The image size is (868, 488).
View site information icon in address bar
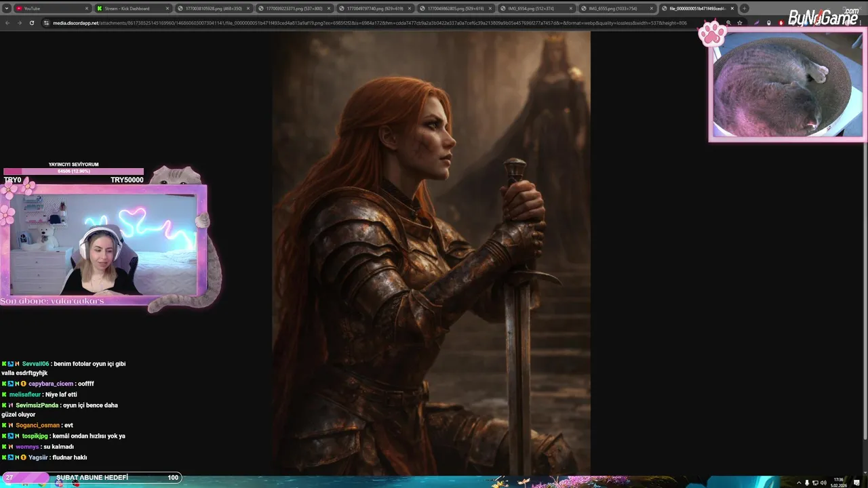click(x=46, y=22)
